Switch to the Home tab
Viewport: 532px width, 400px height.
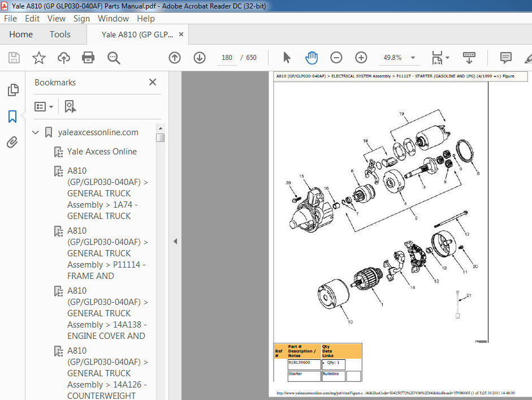click(21, 35)
